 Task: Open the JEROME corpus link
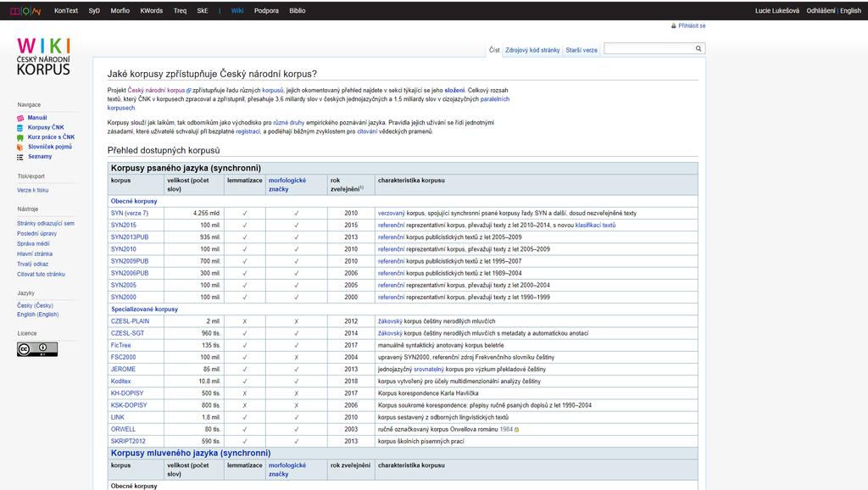pyautogui.click(x=123, y=370)
